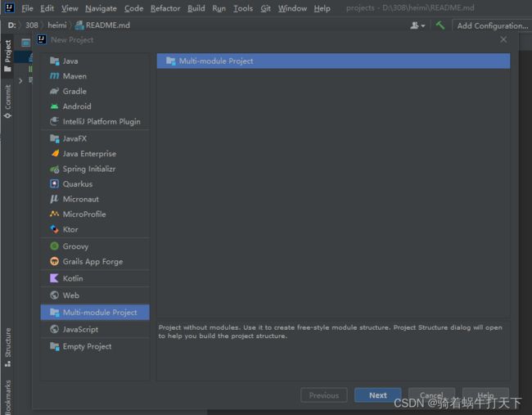Select the Groovy icon
532x415 pixels.
coord(54,246)
